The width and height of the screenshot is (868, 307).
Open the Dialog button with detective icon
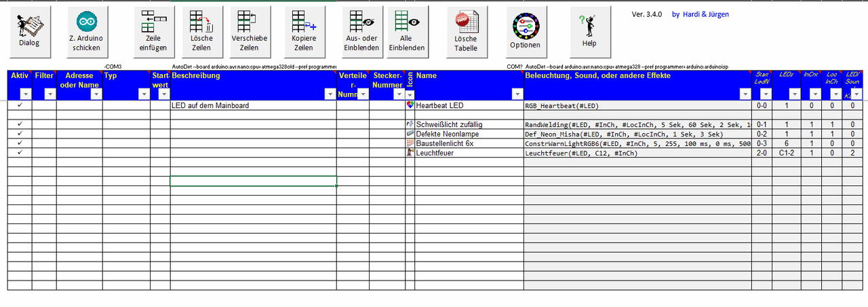coord(29,31)
